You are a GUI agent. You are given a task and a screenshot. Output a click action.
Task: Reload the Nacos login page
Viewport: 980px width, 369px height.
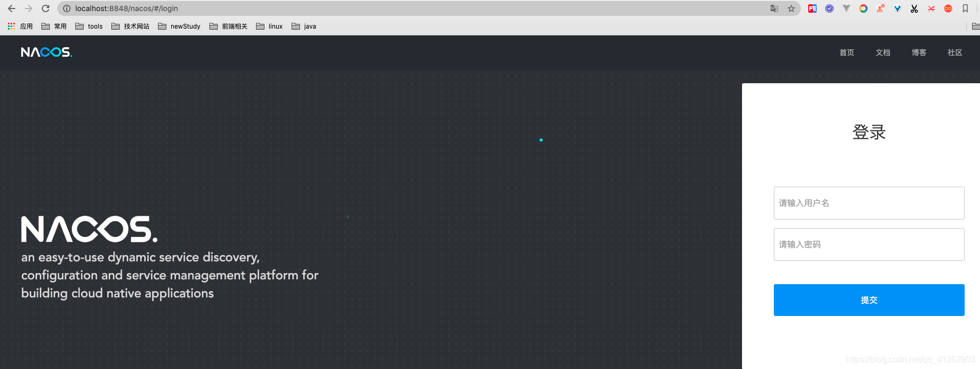(x=46, y=8)
